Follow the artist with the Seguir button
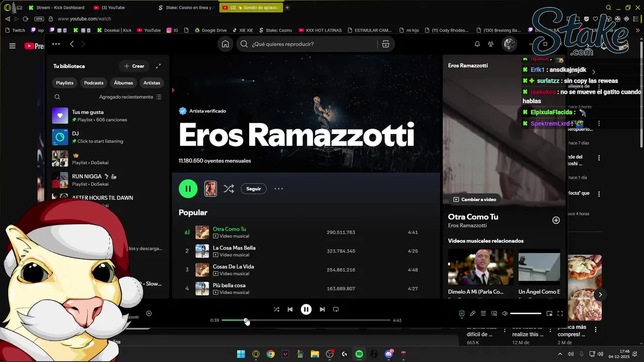This screenshot has height=362, width=644. click(x=254, y=189)
